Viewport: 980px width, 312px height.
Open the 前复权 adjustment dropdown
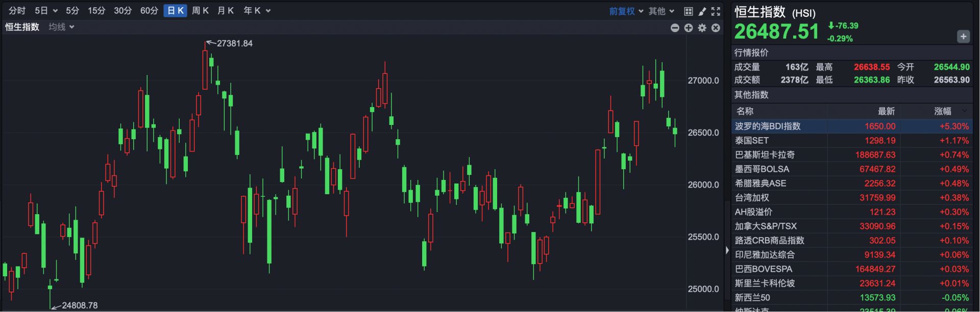click(626, 11)
